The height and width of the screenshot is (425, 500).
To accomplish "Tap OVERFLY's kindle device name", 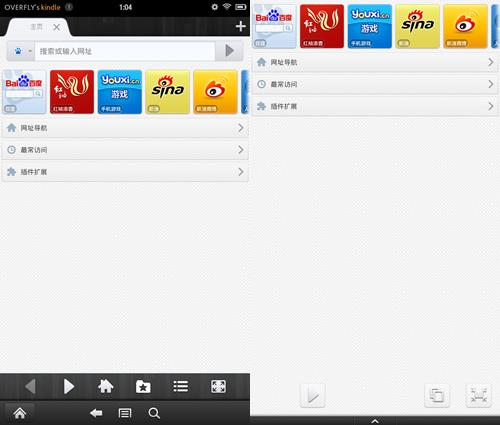I will click(x=32, y=7).
